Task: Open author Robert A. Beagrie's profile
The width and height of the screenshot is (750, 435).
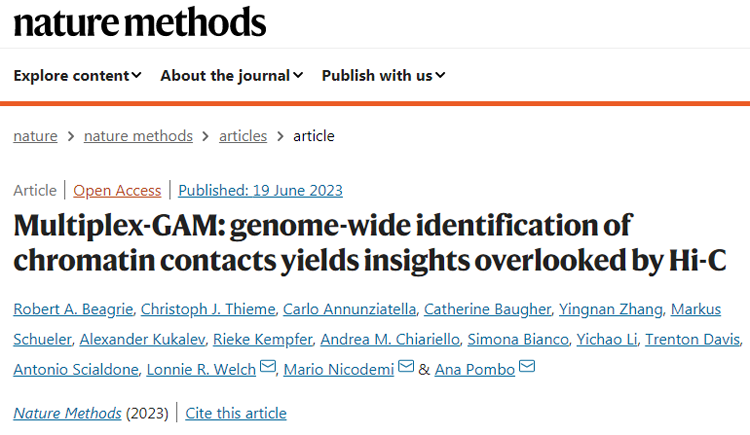Action: coord(74,310)
